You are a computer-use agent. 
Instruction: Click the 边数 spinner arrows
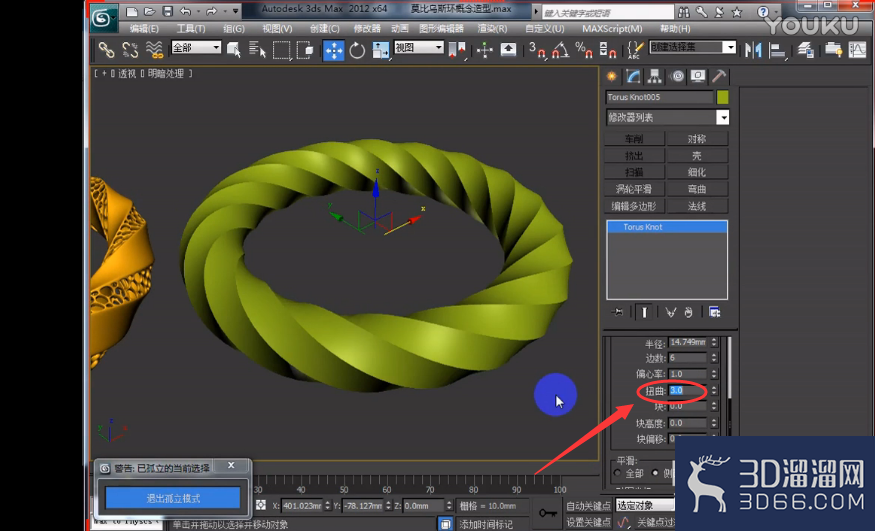(x=714, y=358)
